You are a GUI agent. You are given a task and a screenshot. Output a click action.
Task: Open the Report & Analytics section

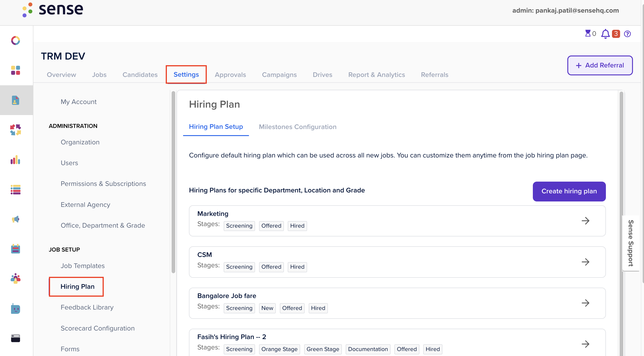377,74
